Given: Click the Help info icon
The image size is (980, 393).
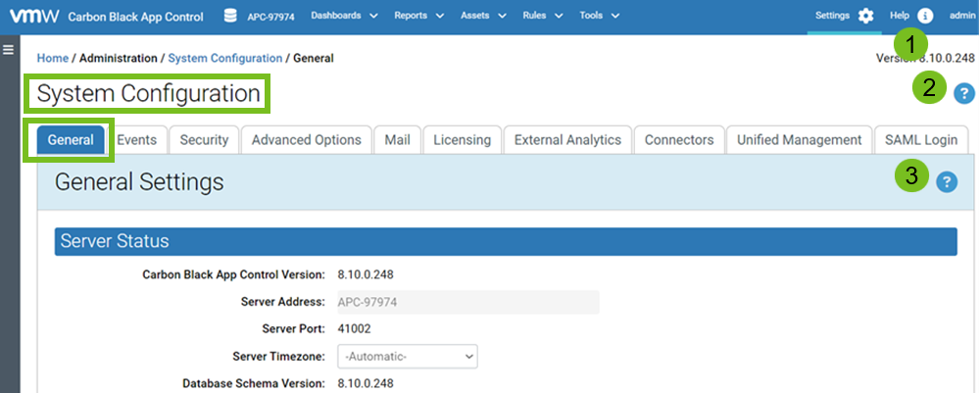Looking at the screenshot, I should [925, 17].
